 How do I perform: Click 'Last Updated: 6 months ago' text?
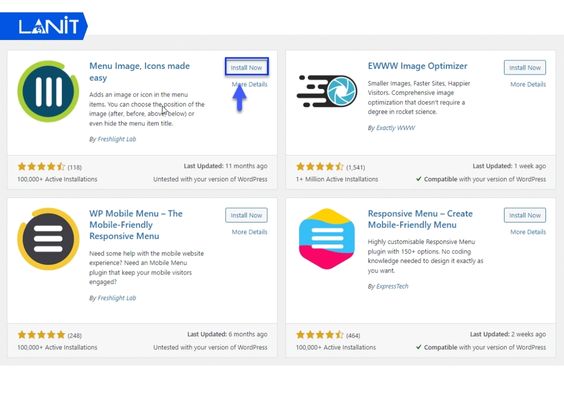click(x=227, y=334)
